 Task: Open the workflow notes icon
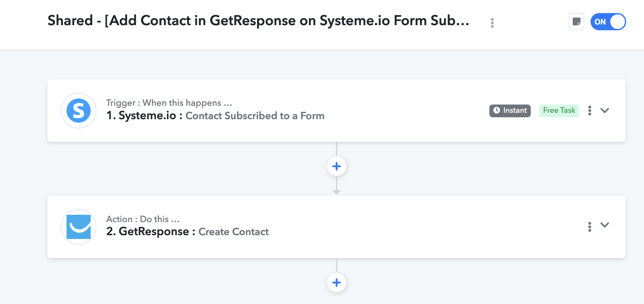click(x=576, y=22)
